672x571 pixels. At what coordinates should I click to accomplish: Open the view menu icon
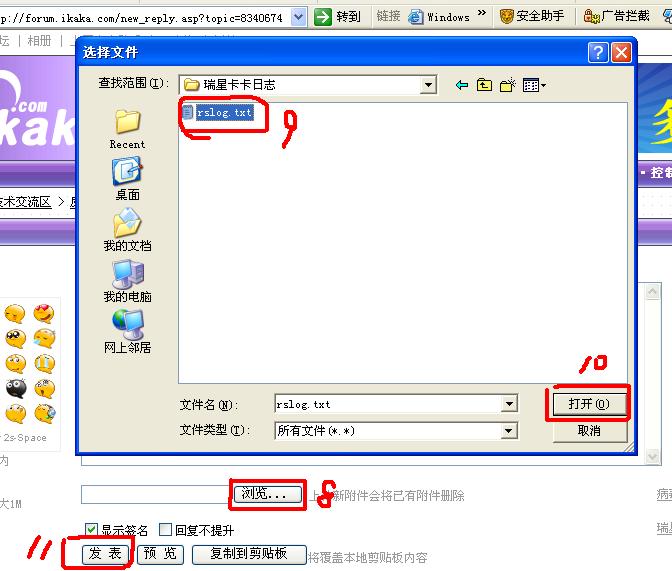point(534,85)
